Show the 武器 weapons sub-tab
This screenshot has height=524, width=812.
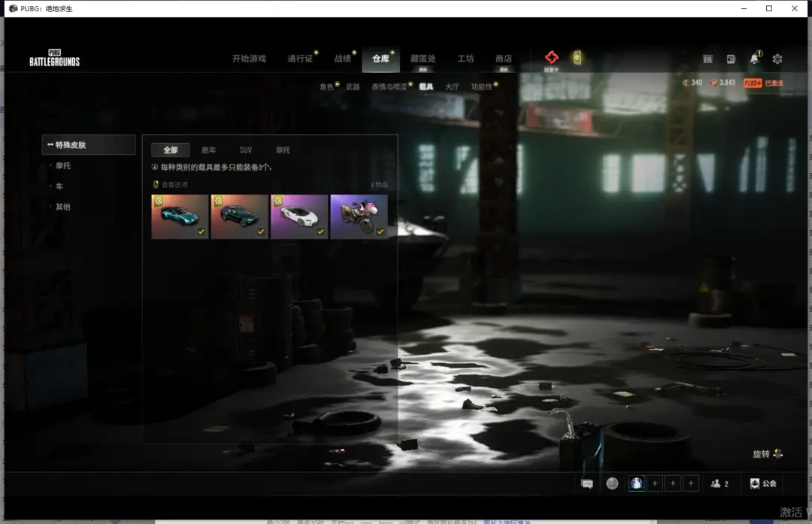click(353, 86)
